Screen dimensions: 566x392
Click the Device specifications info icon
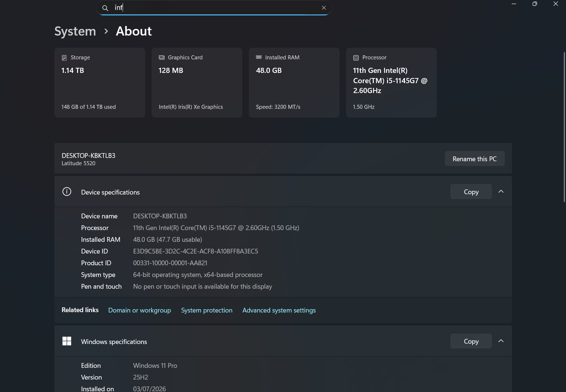[x=67, y=192]
